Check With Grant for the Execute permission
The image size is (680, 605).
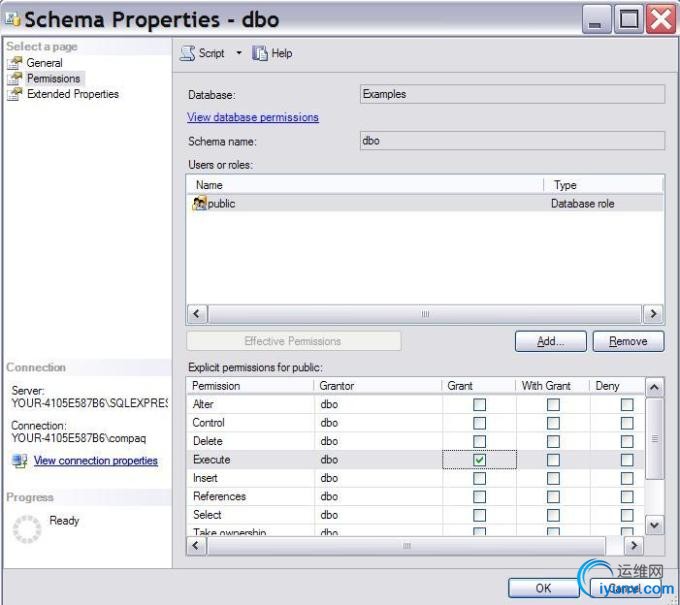[553, 460]
